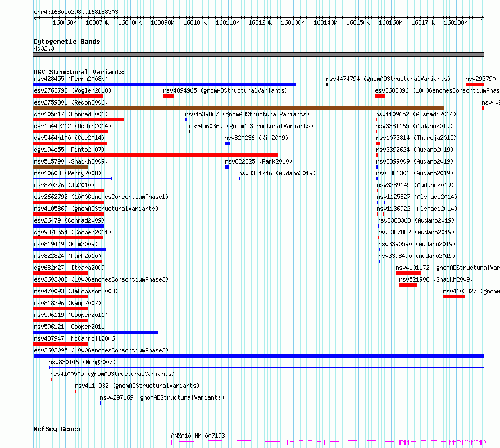
Task: Click dgv194e55 (Pinto2007) label
Action: pyautogui.click(x=69, y=150)
